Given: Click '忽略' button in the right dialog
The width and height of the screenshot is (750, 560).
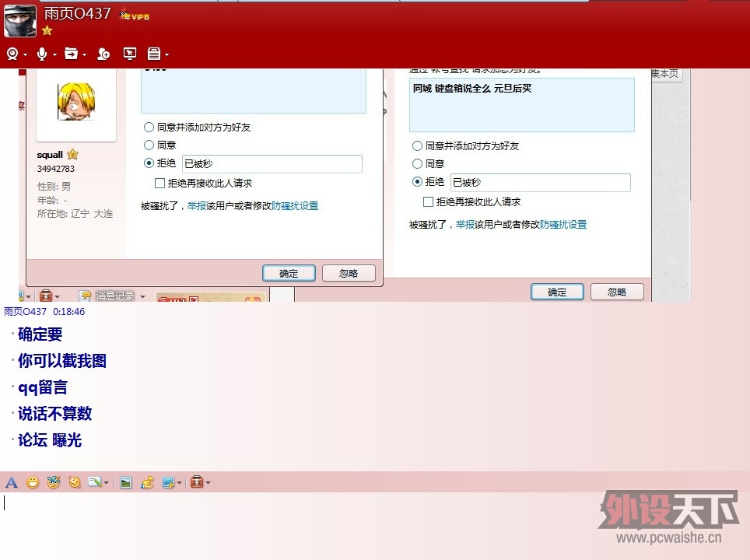Looking at the screenshot, I should tap(617, 292).
